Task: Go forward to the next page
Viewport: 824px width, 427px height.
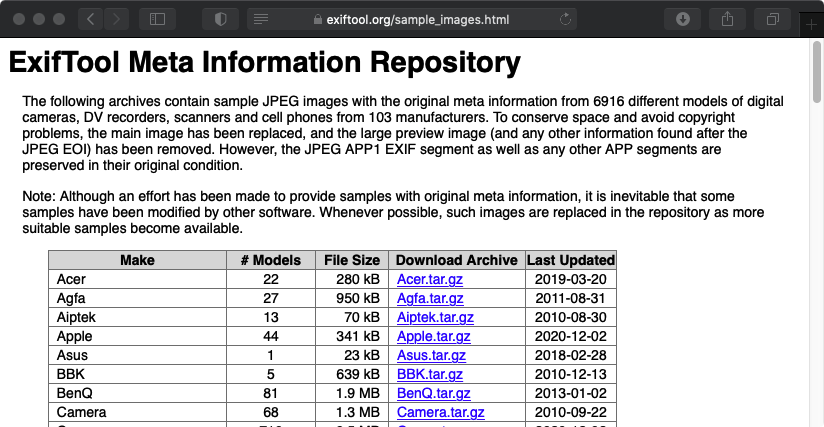Action: click(117, 19)
